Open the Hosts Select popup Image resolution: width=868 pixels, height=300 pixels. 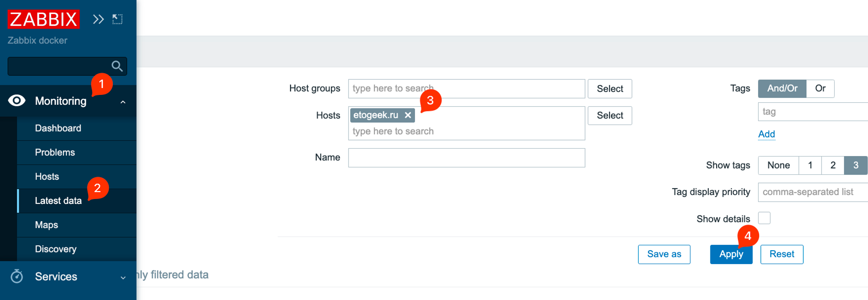point(609,116)
